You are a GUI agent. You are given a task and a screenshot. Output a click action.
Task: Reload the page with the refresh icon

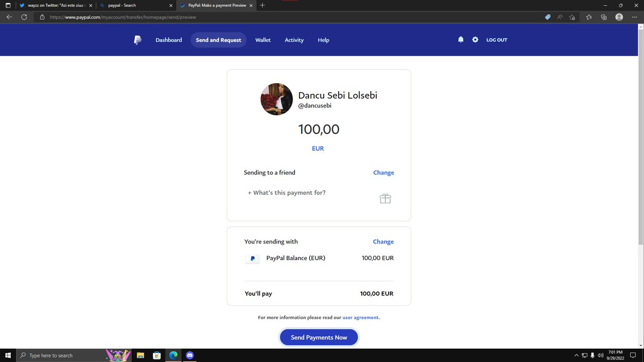point(24,17)
